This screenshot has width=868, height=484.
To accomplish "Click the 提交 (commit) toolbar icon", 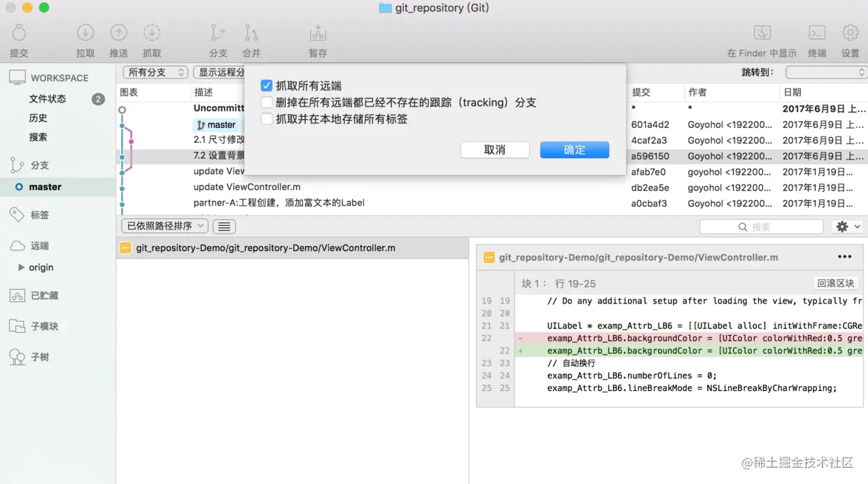I will click(19, 33).
